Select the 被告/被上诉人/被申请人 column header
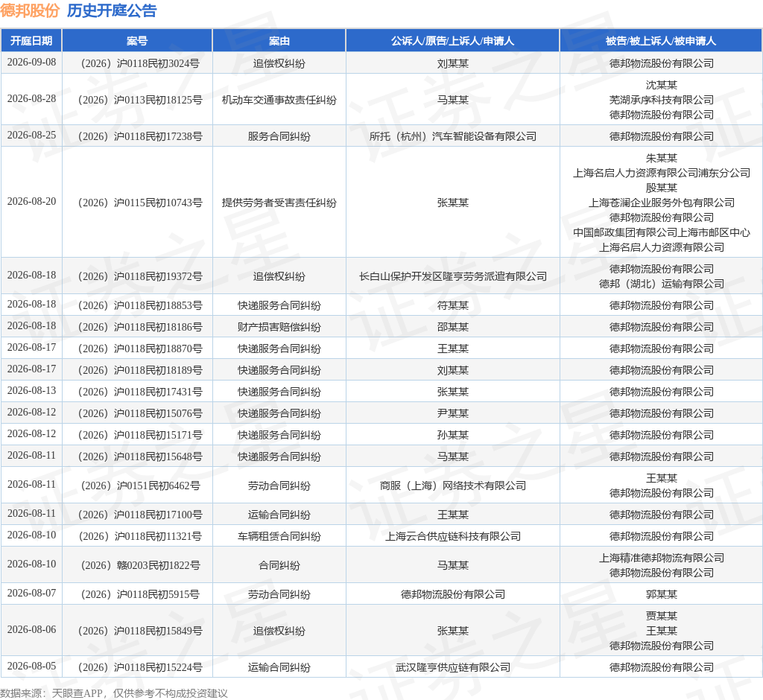Viewport: 763px width, 700px height. click(661, 41)
